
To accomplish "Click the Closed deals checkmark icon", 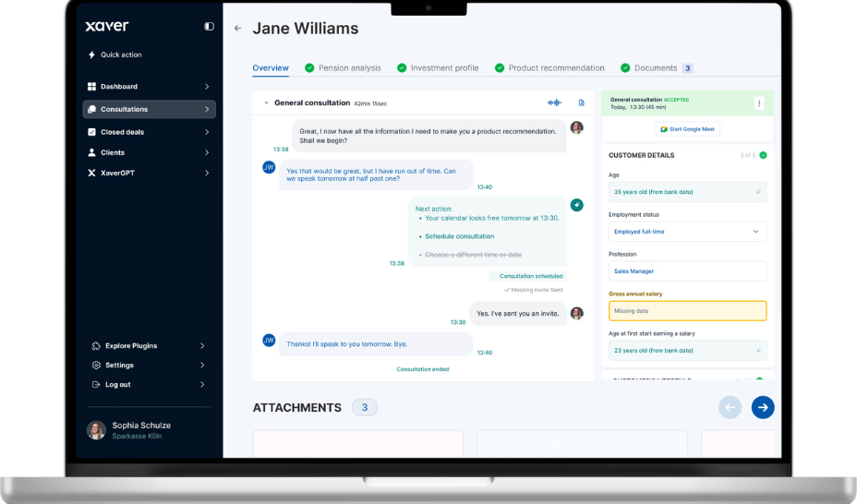I will click(x=91, y=132).
